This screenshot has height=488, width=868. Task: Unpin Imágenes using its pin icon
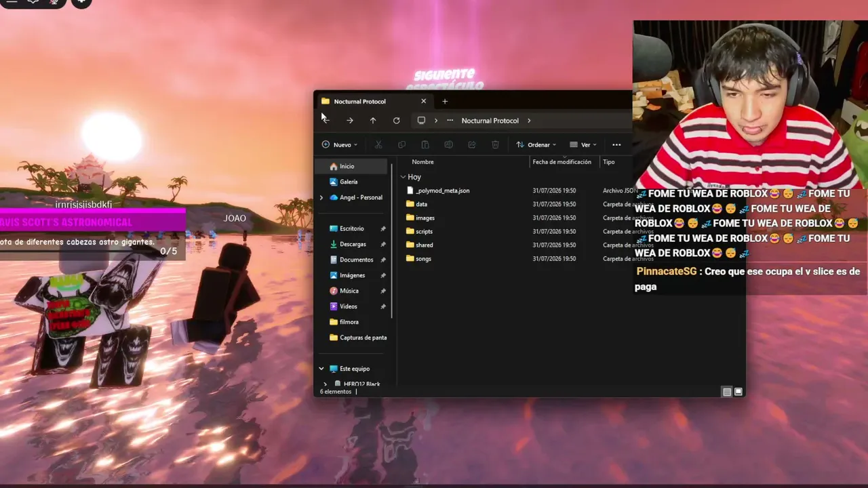click(383, 275)
